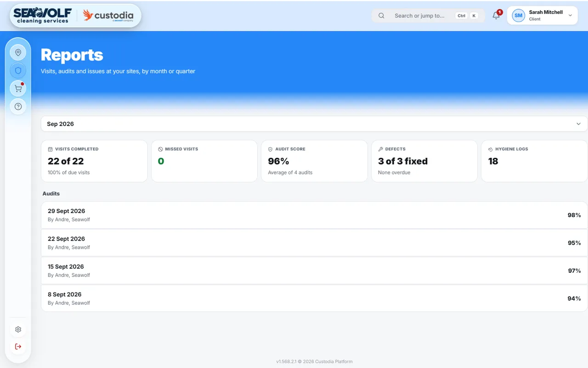Click the "3 of 3 fixed" defects value
The image size is (588, 368).
[403, 161]
